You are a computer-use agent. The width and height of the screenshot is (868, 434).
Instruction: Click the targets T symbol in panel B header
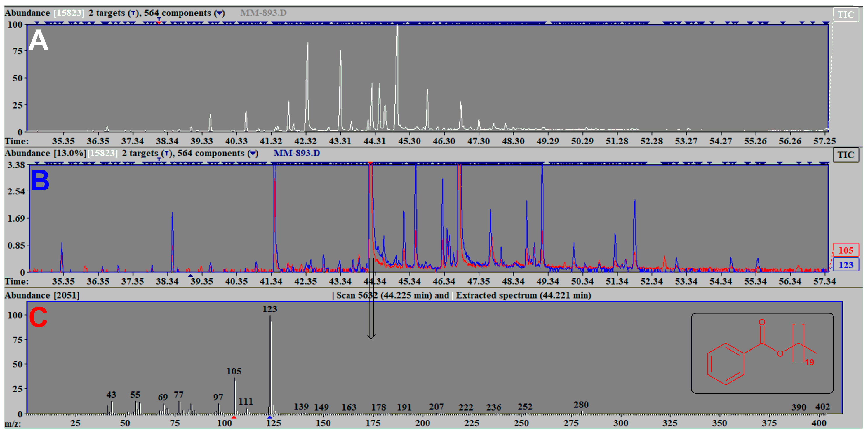pos(166,154)
